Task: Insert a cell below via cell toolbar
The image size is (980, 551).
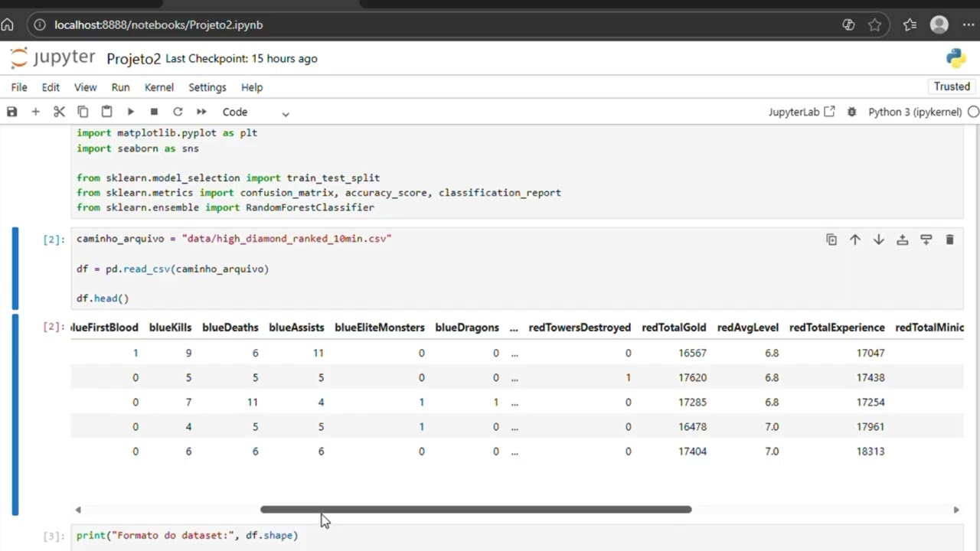Action: [x=926, y=240]
